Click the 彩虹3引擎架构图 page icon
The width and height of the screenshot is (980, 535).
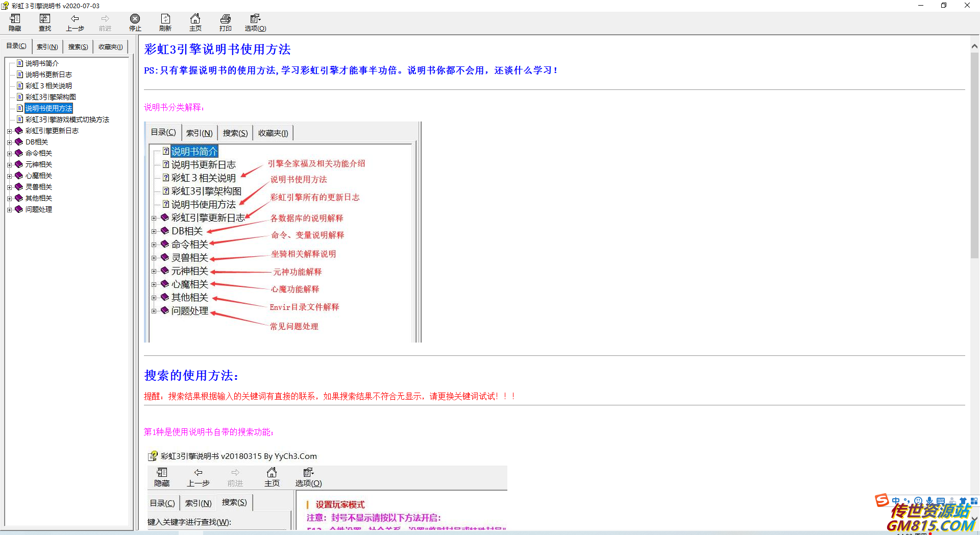point(20,97)
